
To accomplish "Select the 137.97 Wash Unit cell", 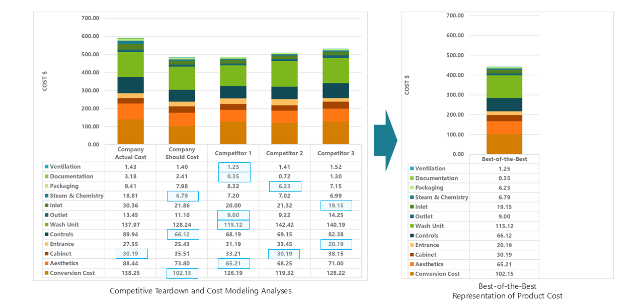I will pyautogui.click(x=131, y=225).
